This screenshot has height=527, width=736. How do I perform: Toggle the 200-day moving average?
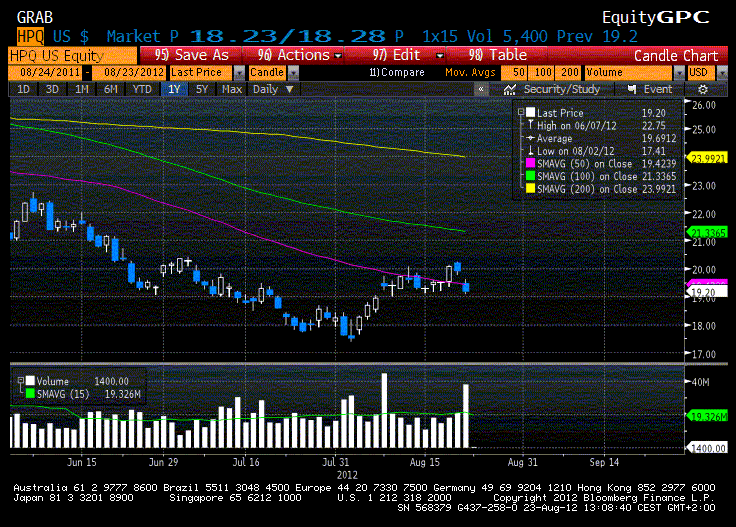(568, 73)
